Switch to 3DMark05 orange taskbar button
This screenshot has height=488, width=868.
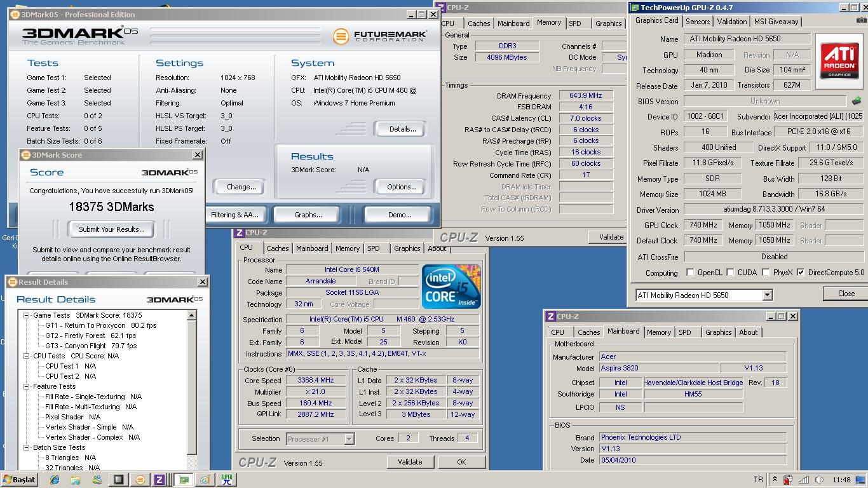coord(140,480)
